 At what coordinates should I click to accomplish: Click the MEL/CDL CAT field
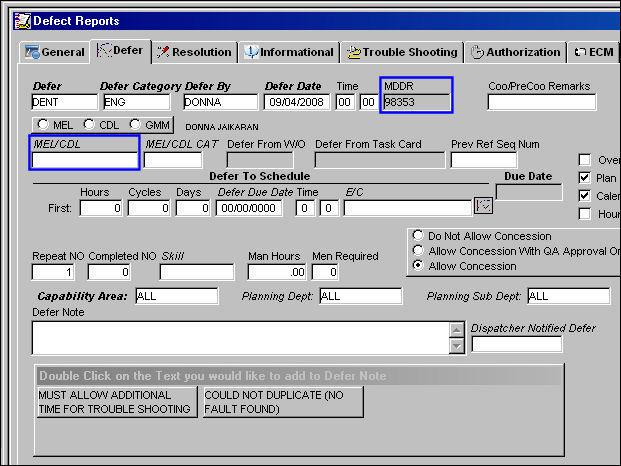tap(173, 160)
